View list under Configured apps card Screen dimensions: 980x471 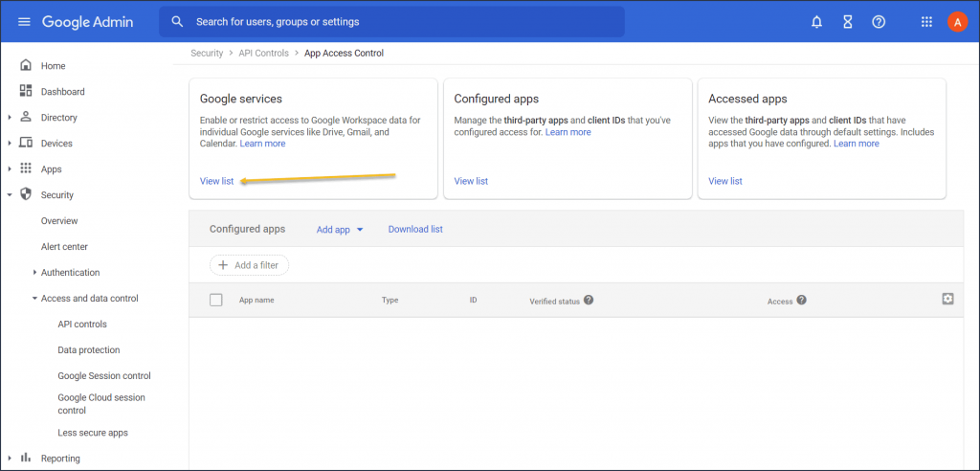471,181
